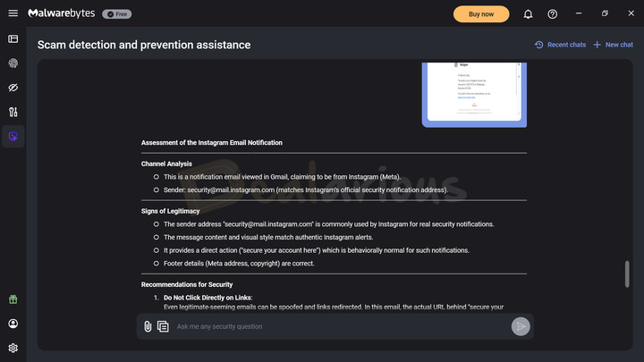The height and width of the screenshot is (362, 644).
Task: Click the 'Channel Analysis' heading
Action: [x=166, y=164]
